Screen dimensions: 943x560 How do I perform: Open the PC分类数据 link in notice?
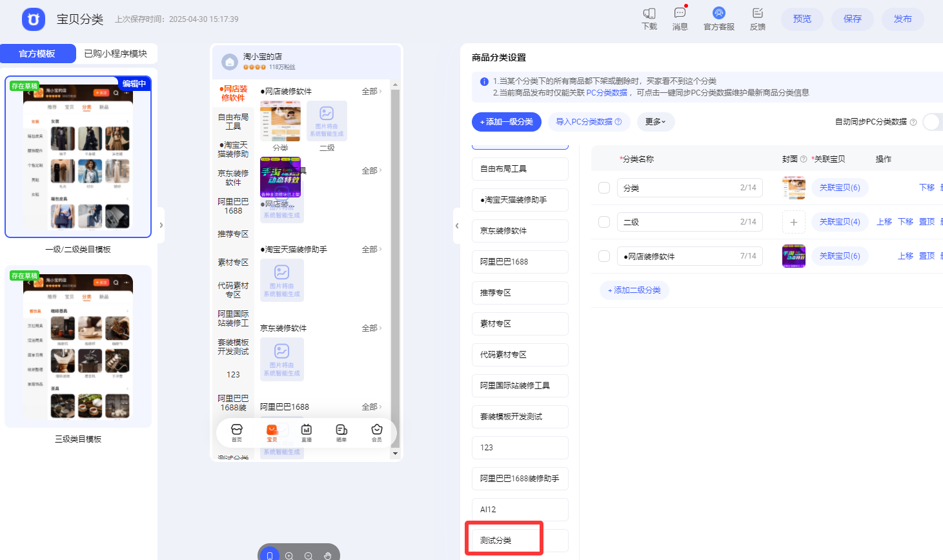607,93
